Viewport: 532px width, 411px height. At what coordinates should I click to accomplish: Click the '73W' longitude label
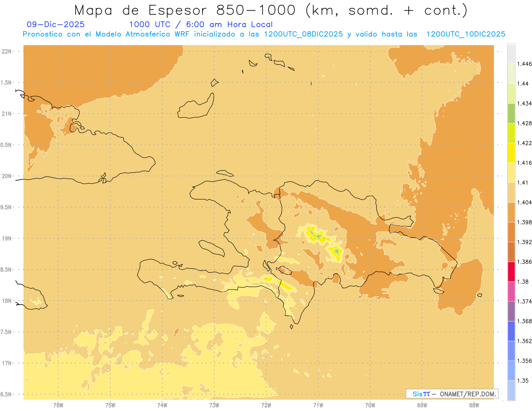pyautogui.click(x=214, y=405)
